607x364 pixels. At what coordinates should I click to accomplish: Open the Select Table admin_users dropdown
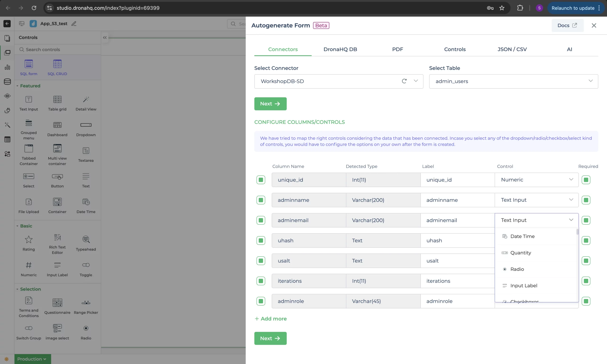click(513, 81)
